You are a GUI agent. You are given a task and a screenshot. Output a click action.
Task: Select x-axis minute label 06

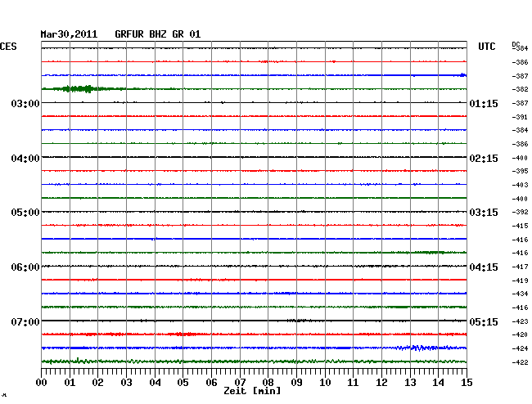tap(211, 383)
